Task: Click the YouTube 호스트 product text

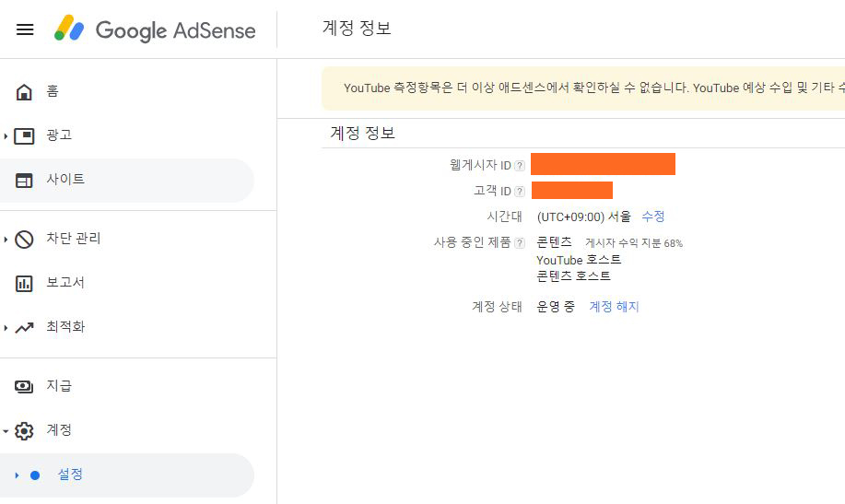Action: click(579, 260)
